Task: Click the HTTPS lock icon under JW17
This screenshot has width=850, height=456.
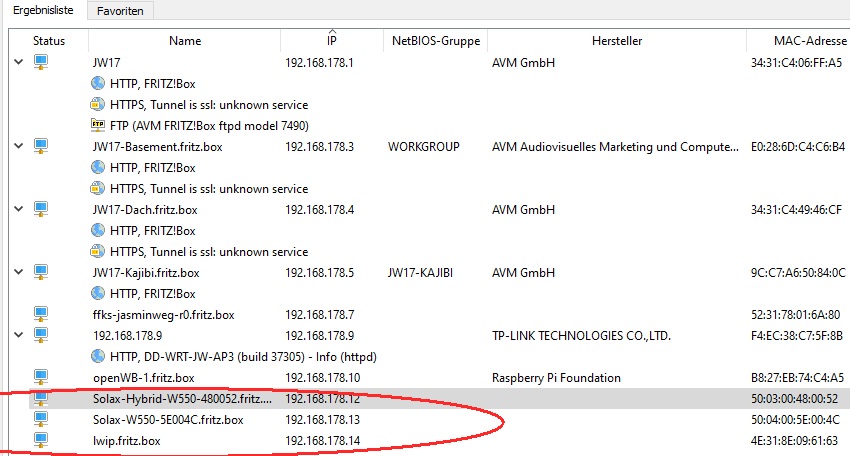Action: point(98,104)
